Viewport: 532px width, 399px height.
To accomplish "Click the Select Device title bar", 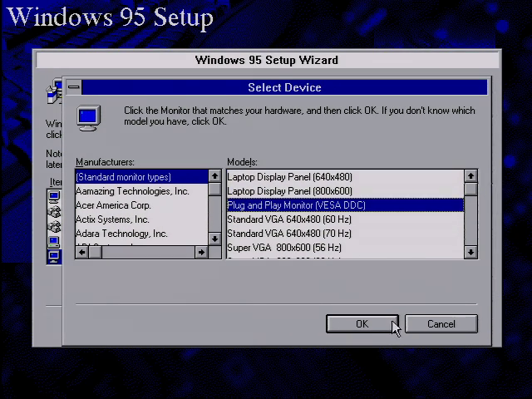I will [x=284, y=87].
